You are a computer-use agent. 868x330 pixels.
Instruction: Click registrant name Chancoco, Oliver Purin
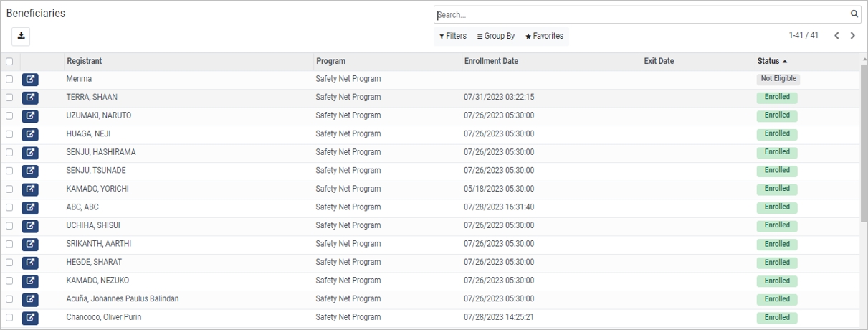click(104, 318)
